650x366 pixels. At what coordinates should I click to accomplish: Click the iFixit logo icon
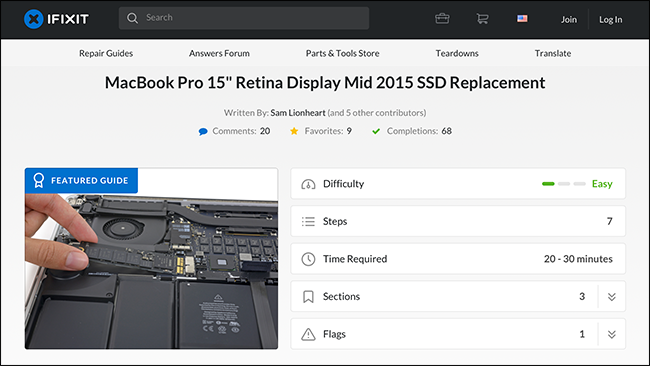(x=34, y=19)
